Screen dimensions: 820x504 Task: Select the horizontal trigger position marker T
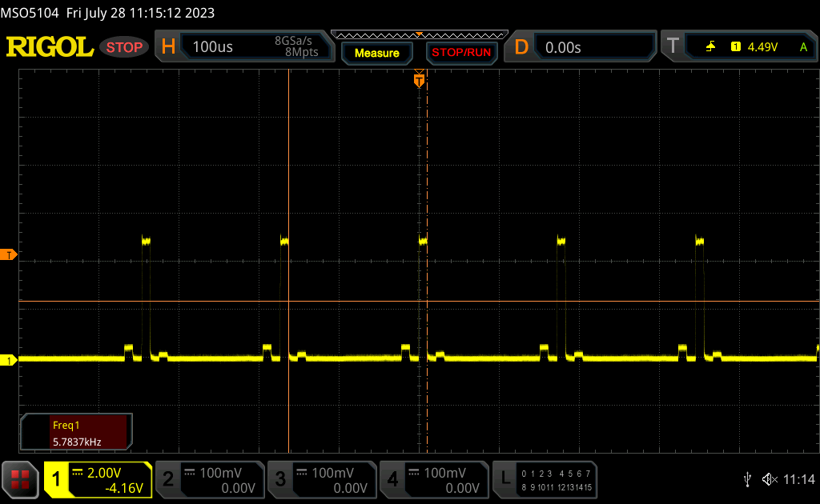click(x=419, y=79)
